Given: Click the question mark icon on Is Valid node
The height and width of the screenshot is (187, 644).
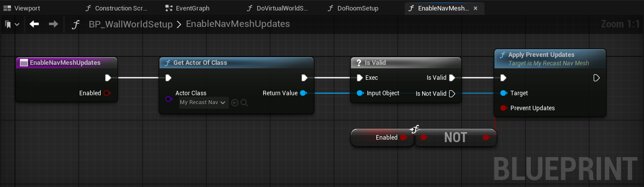Looking at the screenshot, I should (x=358, y=63).
